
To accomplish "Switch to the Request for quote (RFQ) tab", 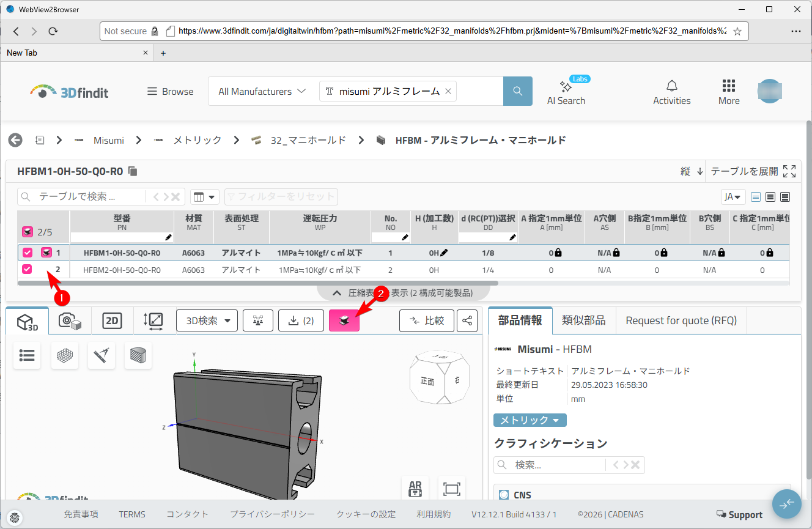I will [681, 320].
